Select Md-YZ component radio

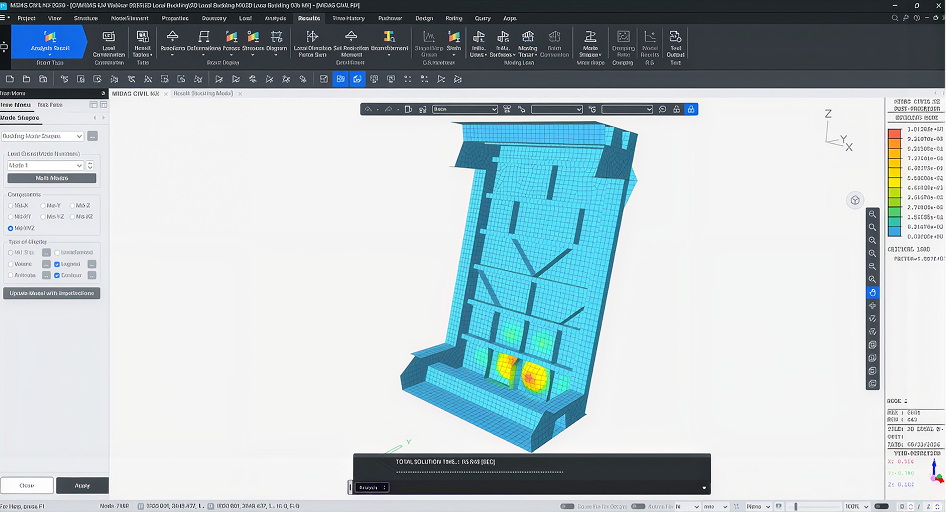click(43, 216)
